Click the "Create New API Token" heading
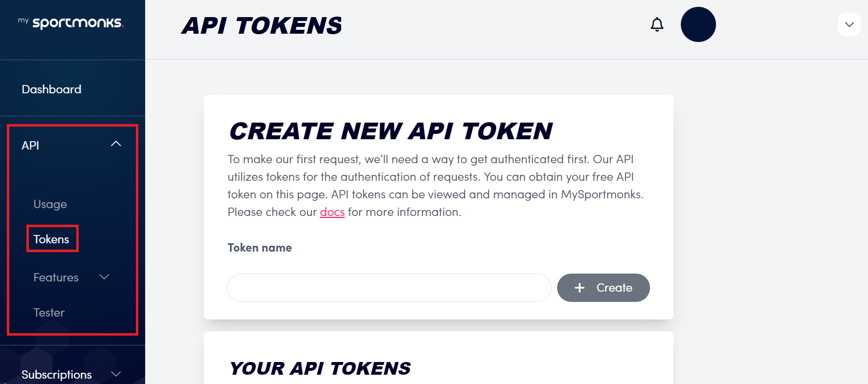 [391, 131]
